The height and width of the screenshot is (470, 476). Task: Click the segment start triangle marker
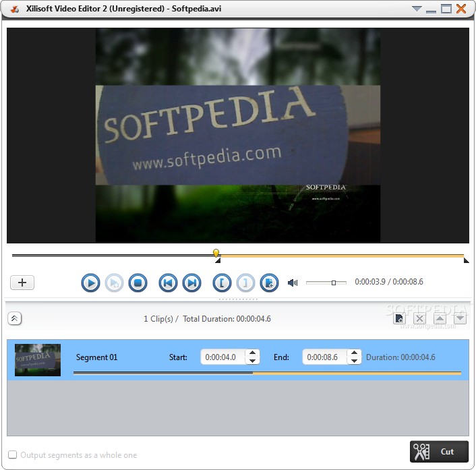218,260
